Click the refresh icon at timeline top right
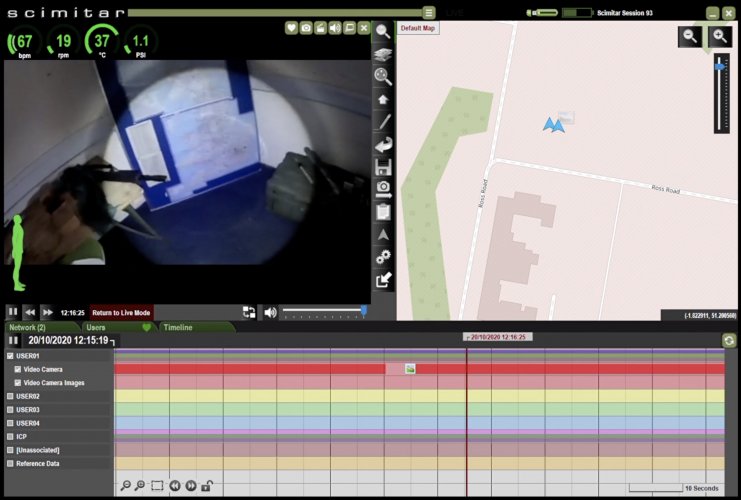Screen dimensions: 741x500 (729, 341)
